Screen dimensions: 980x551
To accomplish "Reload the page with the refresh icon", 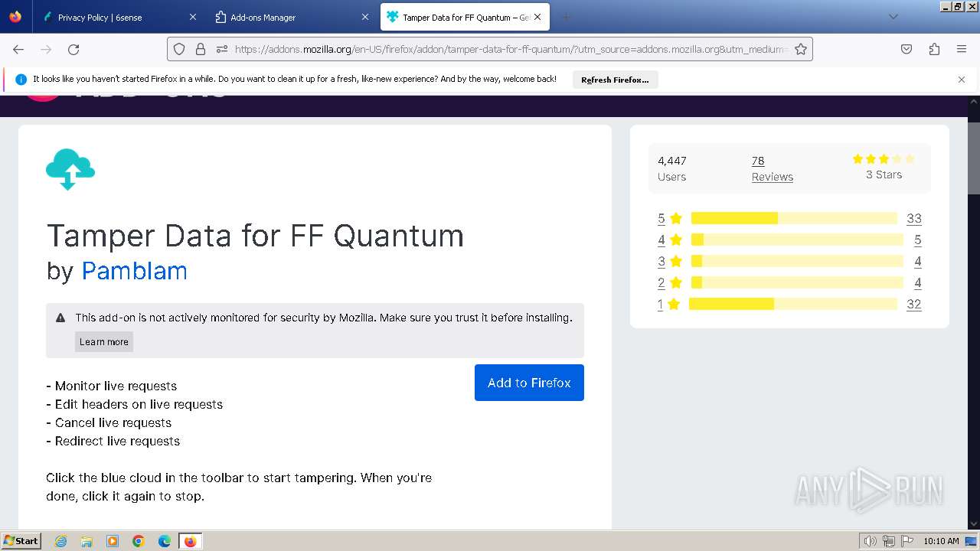I will pos(73,49).
